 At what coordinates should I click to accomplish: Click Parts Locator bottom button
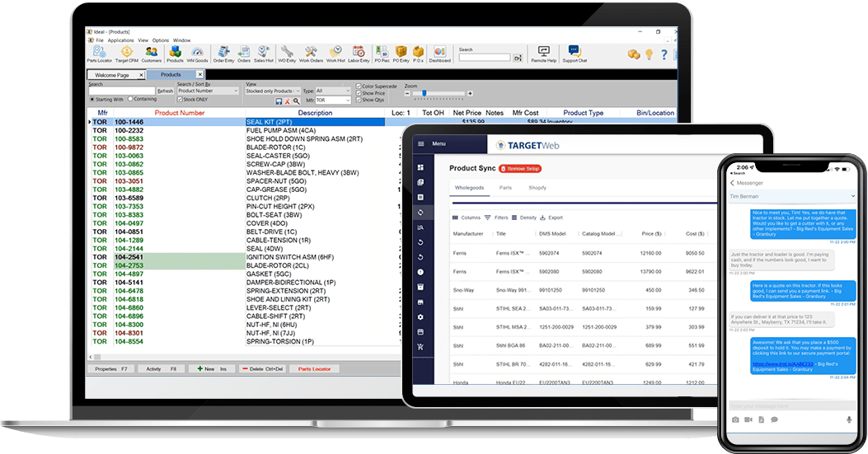point(314,369)
